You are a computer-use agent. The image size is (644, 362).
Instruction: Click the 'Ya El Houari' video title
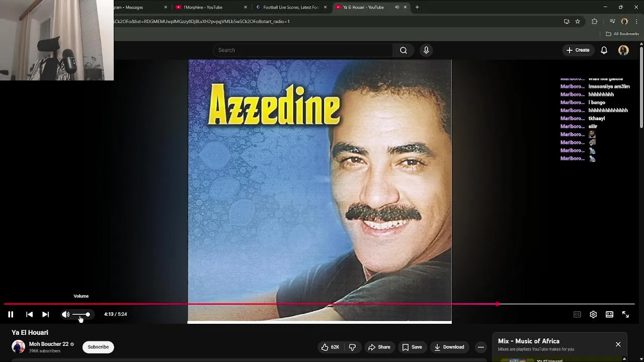[30, 333]
